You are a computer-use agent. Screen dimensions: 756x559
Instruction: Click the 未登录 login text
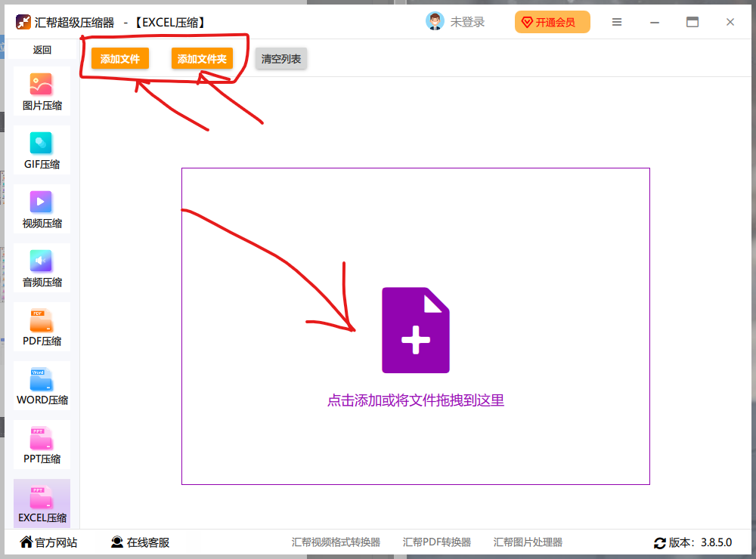click(467, 22)
